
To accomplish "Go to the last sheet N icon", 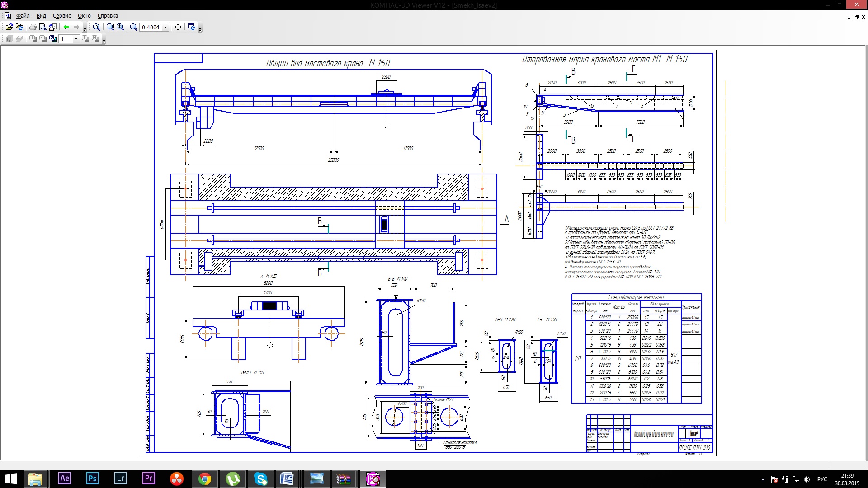I will [95, 39].
